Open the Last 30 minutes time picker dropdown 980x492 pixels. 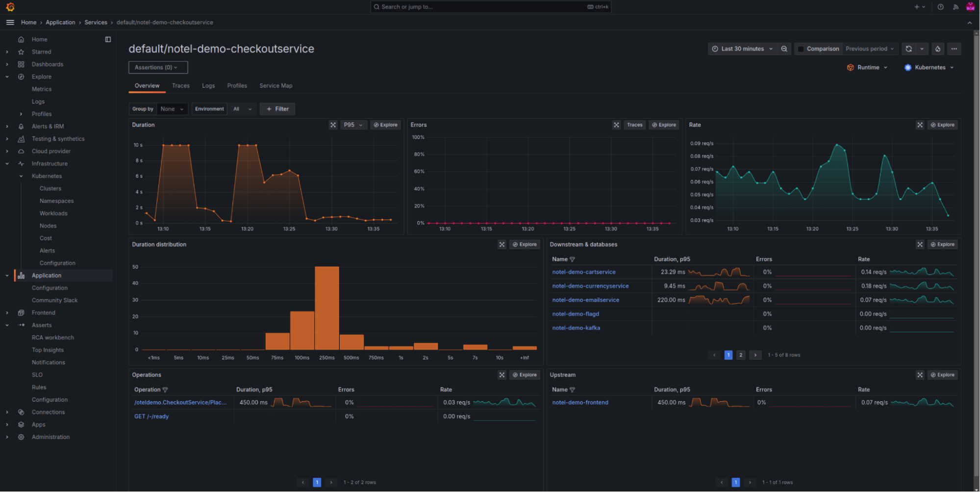point(743,49)
